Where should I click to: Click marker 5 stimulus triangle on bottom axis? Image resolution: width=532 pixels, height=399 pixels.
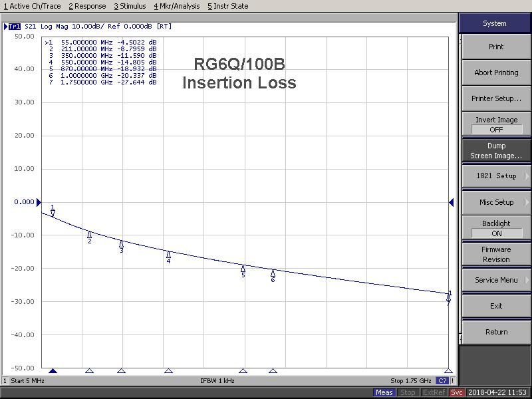243,371
